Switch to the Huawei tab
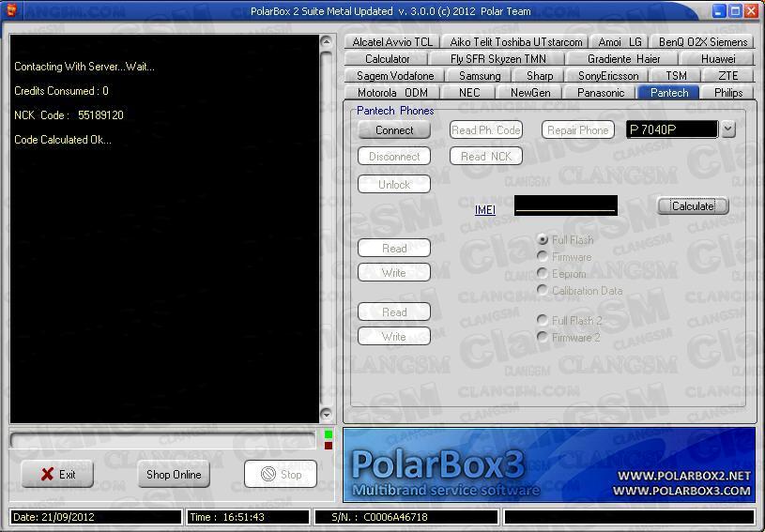 [718, 59]
